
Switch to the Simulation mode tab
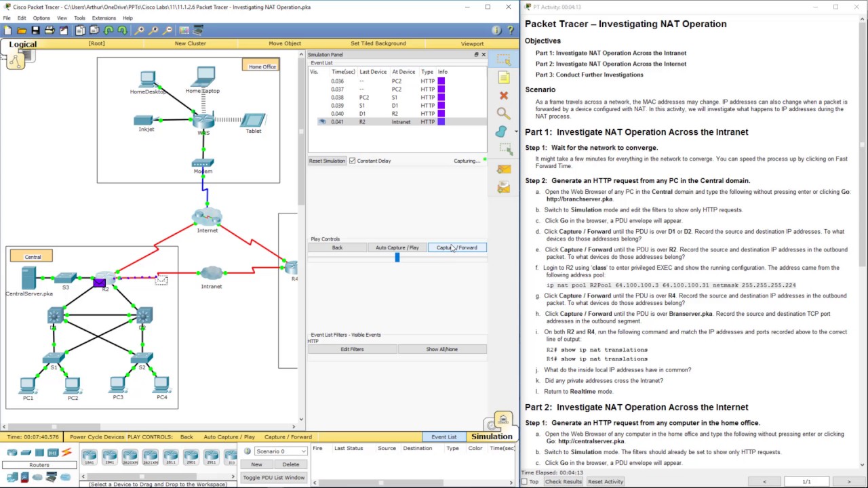tap(492, 436)
